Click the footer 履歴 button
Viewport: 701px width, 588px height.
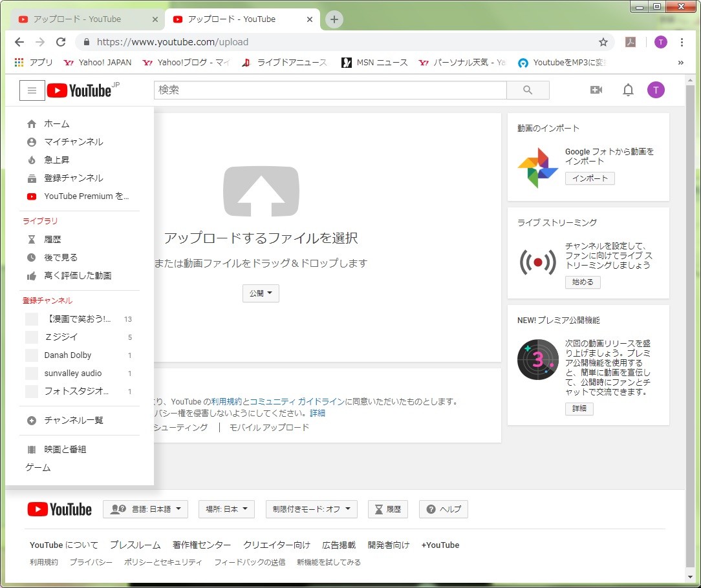tap(388, 509)
